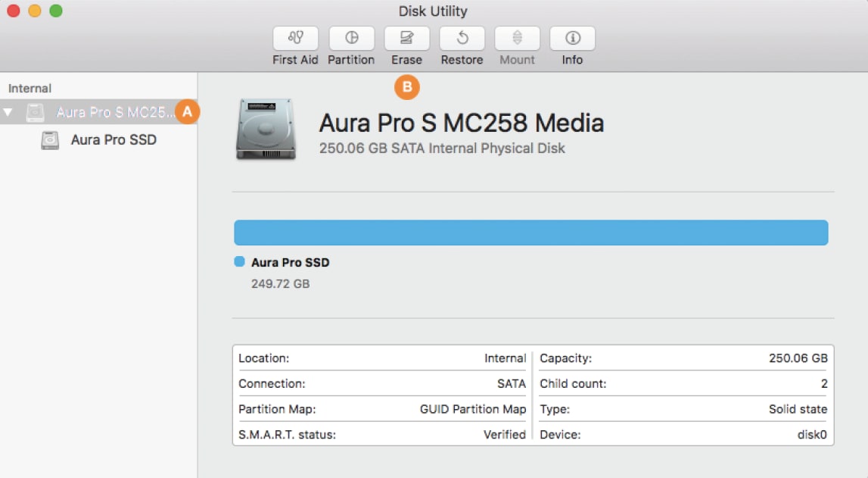
Task: Open the Info toolbar button
Action: click(572, 39)
